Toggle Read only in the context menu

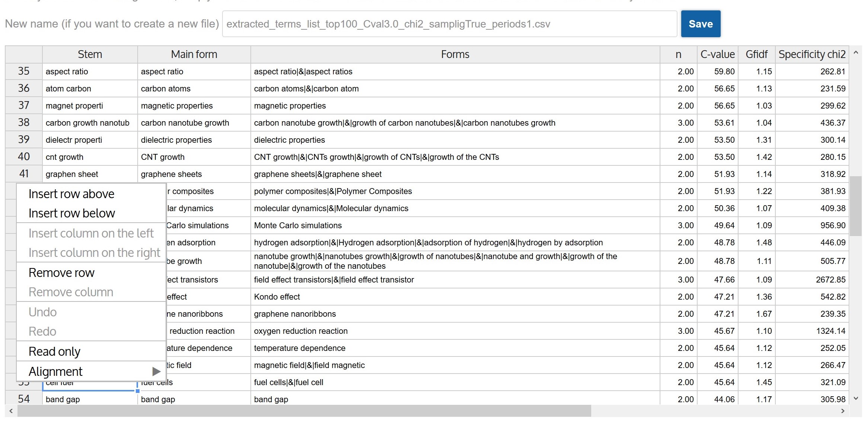(91, 352)
